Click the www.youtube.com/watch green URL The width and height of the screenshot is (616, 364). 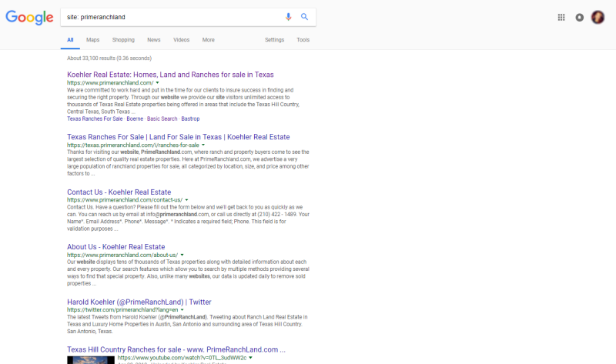tap(182, 358)
